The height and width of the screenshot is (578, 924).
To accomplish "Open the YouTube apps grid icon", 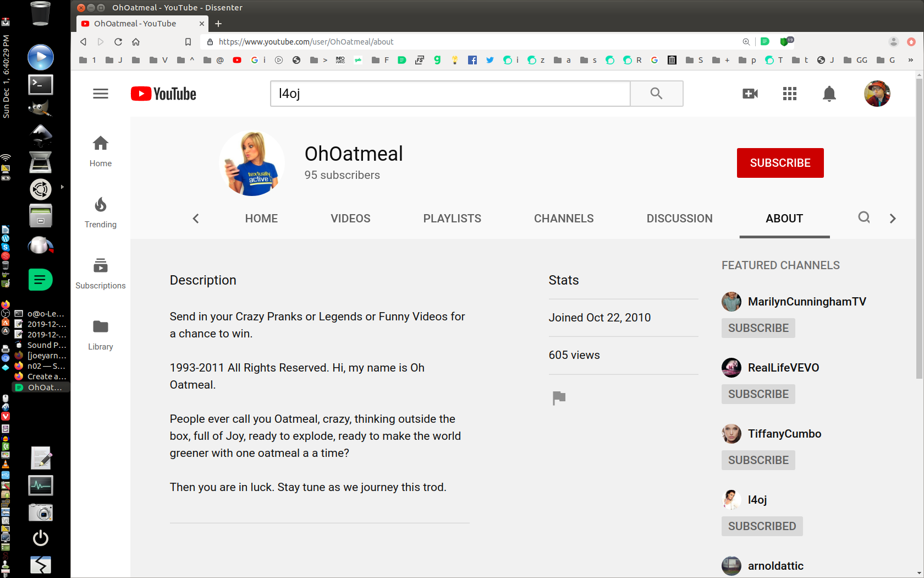I will [790, 94].
